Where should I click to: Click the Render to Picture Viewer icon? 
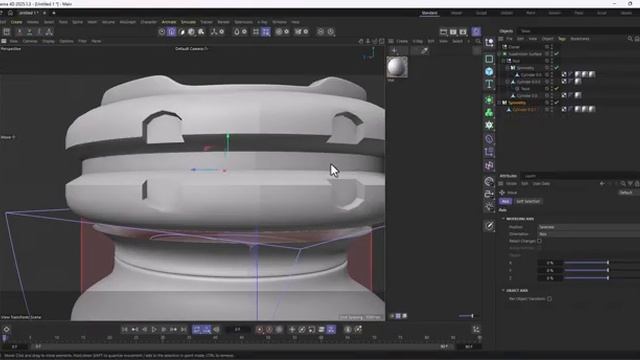pos(453,31)
